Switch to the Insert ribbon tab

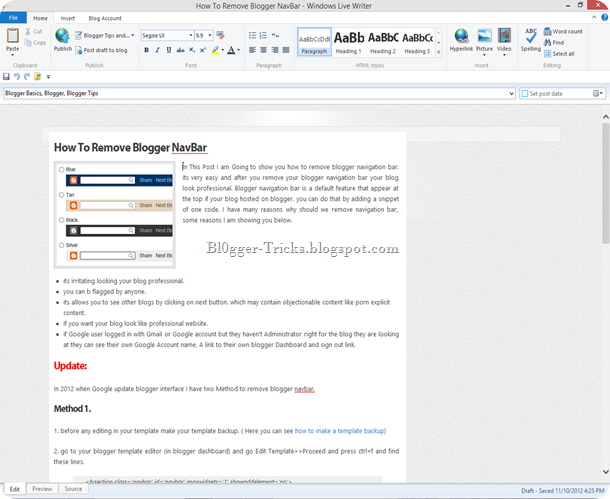(67, 18)
